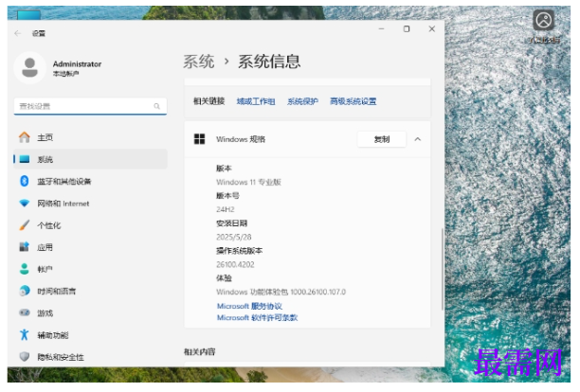This screenshot has width=580, height=392.
Task: Click the vertical scrollbar in the content pane
Action: pos(442,269)
